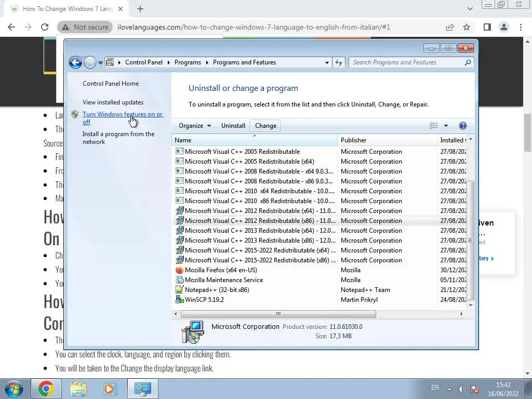Screen dimensions: 532x399
Task: Click the Control Panel back arrow button
Action: 75,62
